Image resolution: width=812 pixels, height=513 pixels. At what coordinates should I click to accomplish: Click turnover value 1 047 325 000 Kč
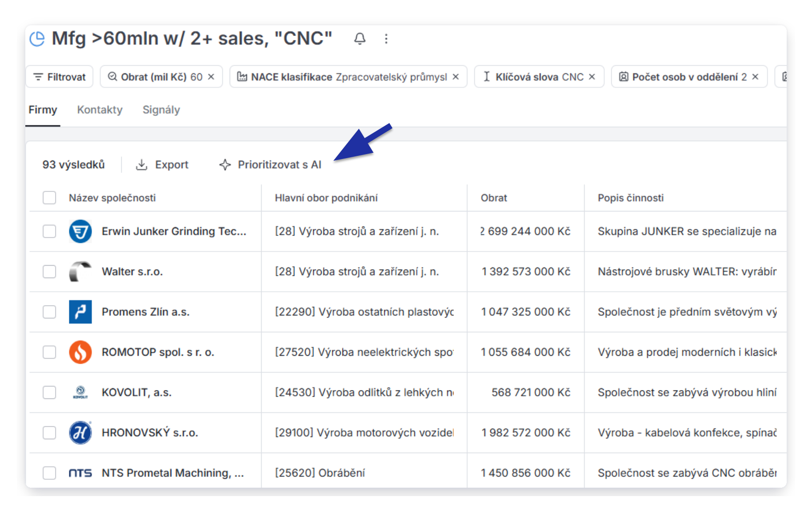click(526, 312)
